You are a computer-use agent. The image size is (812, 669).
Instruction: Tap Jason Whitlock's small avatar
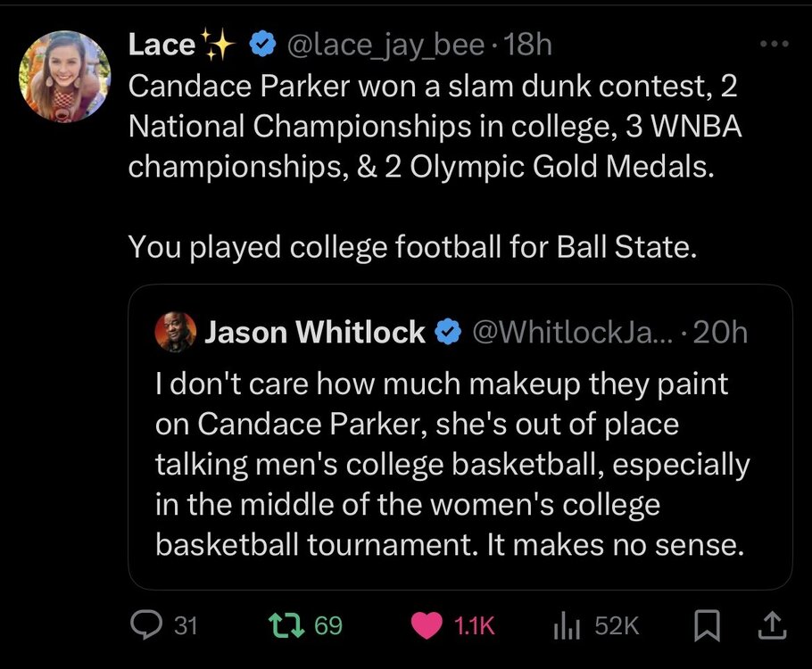[176, 333]
